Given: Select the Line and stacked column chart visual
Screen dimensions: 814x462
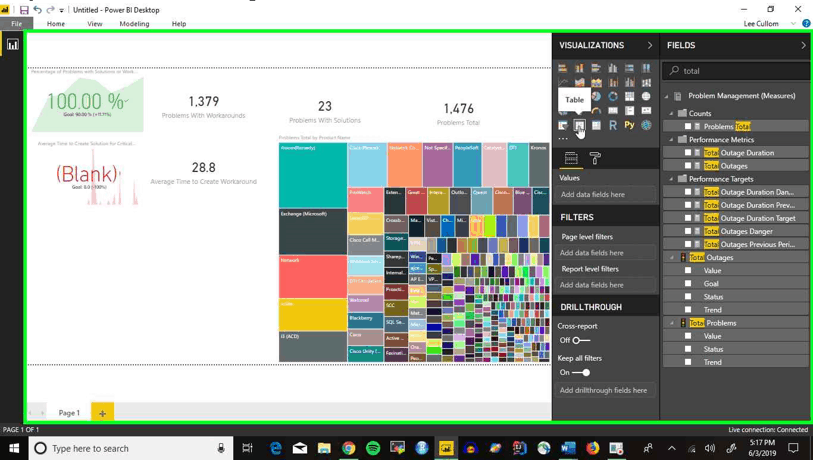Looking at the screenshot, I should tap(613, 82).
